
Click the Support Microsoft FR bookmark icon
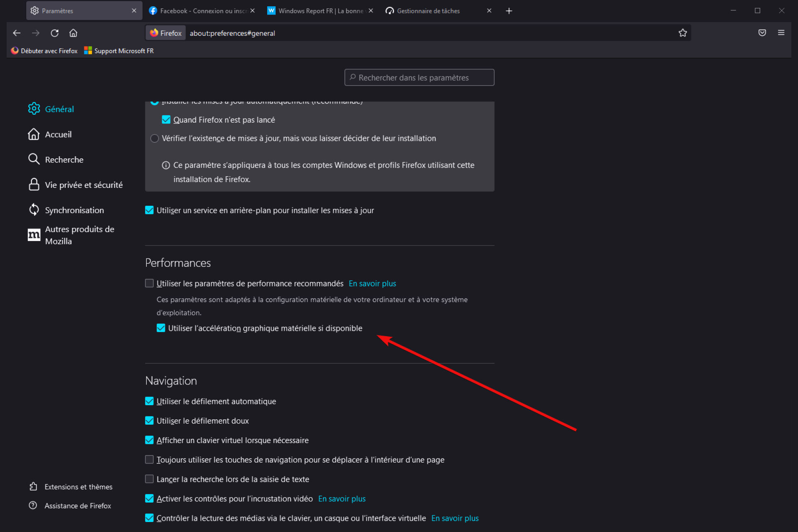[88, 51]
